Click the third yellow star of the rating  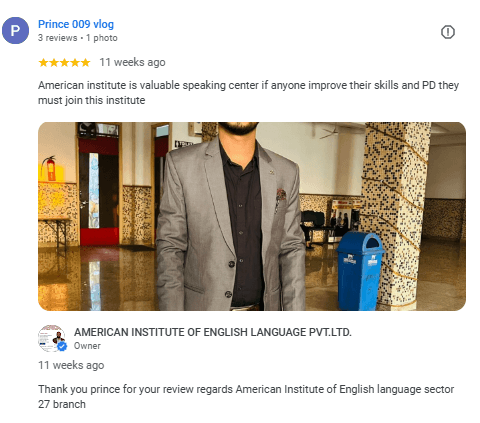click(x=64, y=62)
